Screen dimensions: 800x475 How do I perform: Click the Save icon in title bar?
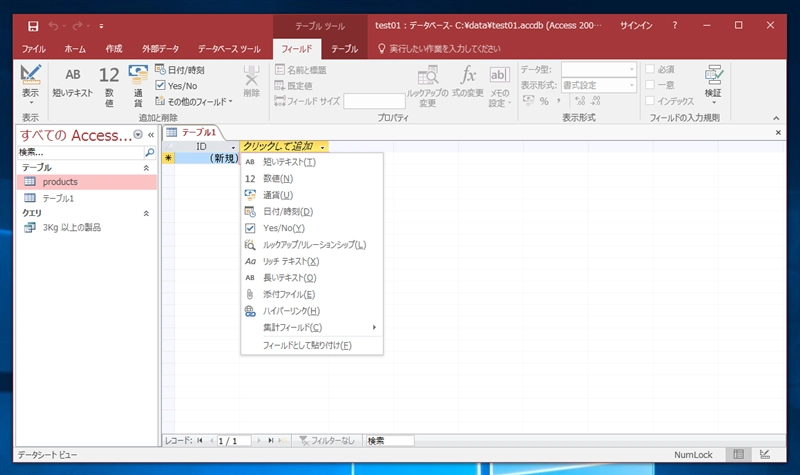pos(33,26)
